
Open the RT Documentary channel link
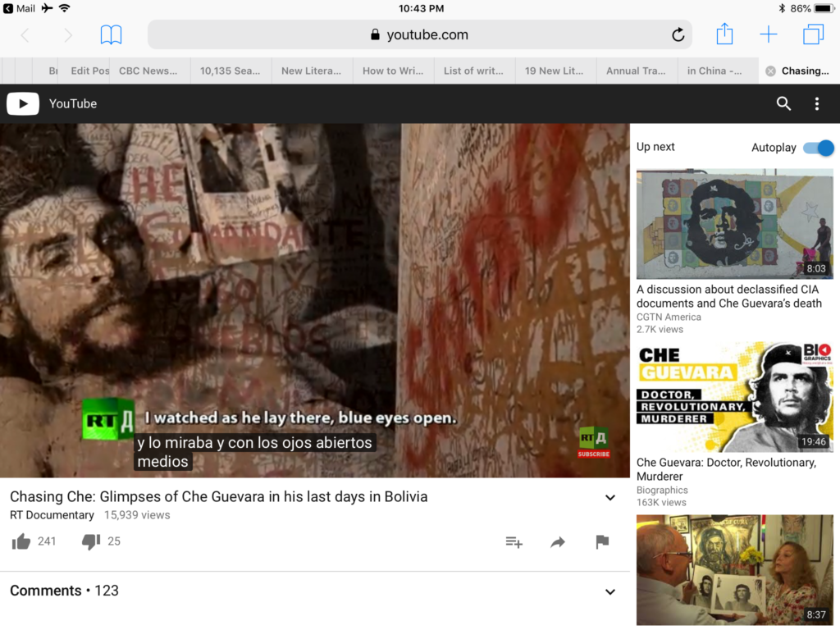coord(52,515)
